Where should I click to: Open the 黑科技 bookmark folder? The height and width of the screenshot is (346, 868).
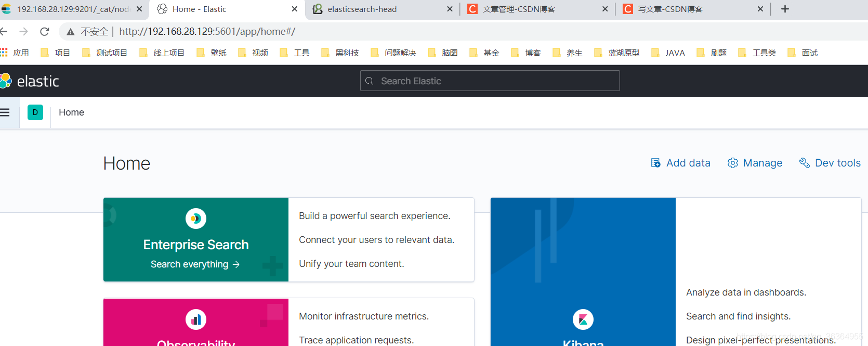click(340, 53)
